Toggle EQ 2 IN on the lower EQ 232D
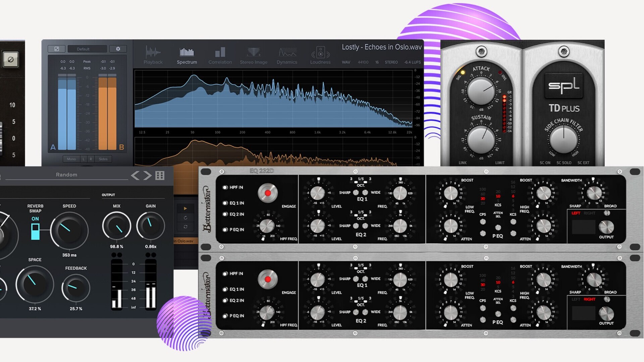Viewport: 644px width, 362px height. [225, 300]
